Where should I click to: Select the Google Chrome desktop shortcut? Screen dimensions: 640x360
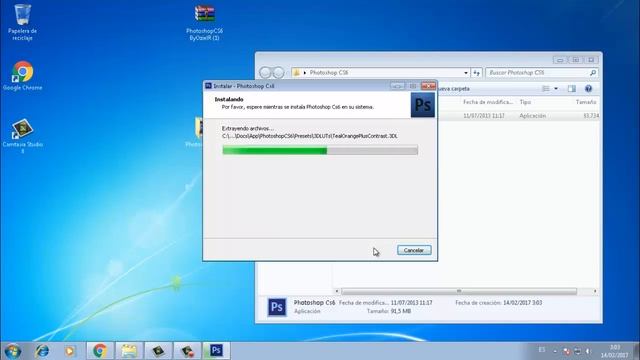pos(22,76)
